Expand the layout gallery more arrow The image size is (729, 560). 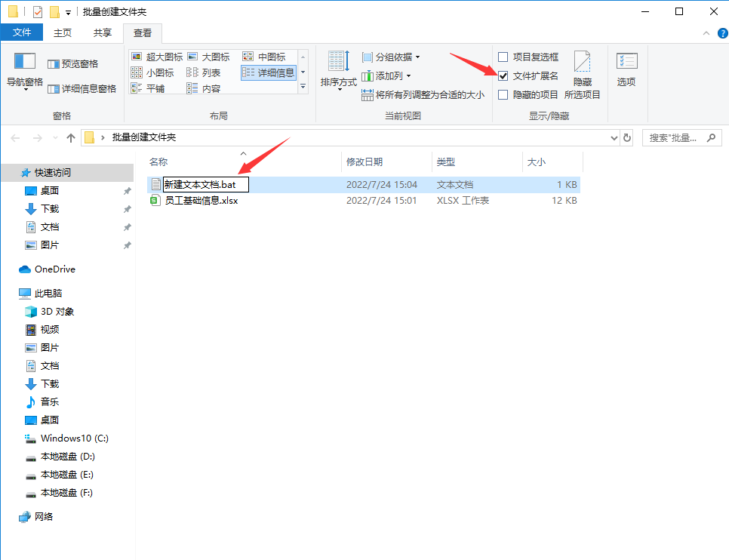[303, 87]
